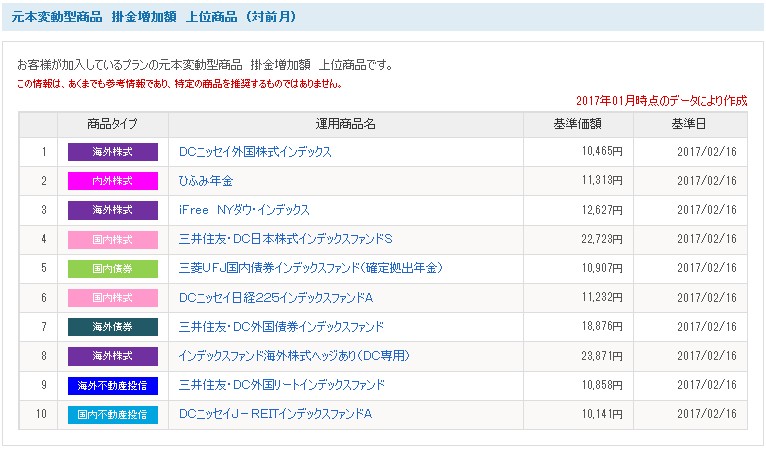Select the price 10,465円
This screenshot has height=449, width=766.
point(602,152)
